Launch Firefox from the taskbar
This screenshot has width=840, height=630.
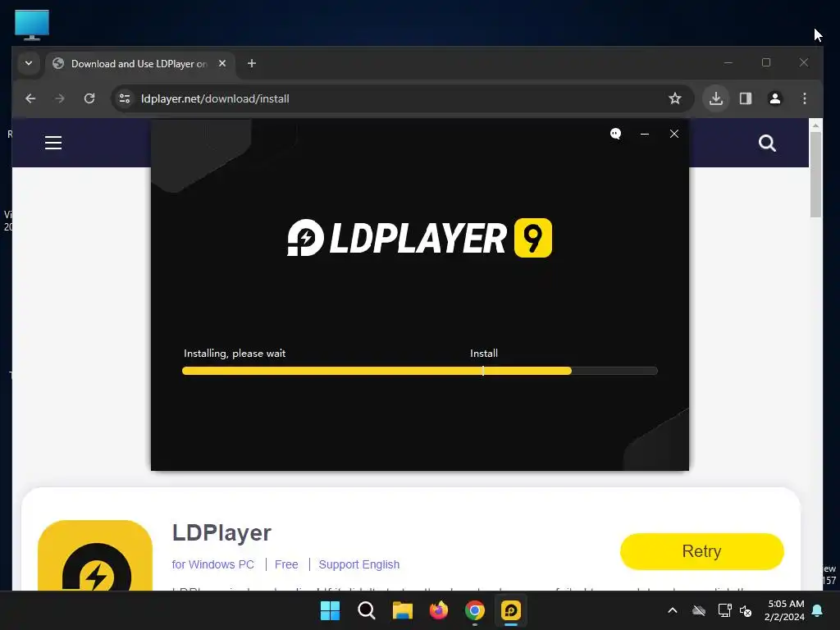(439, 610)
